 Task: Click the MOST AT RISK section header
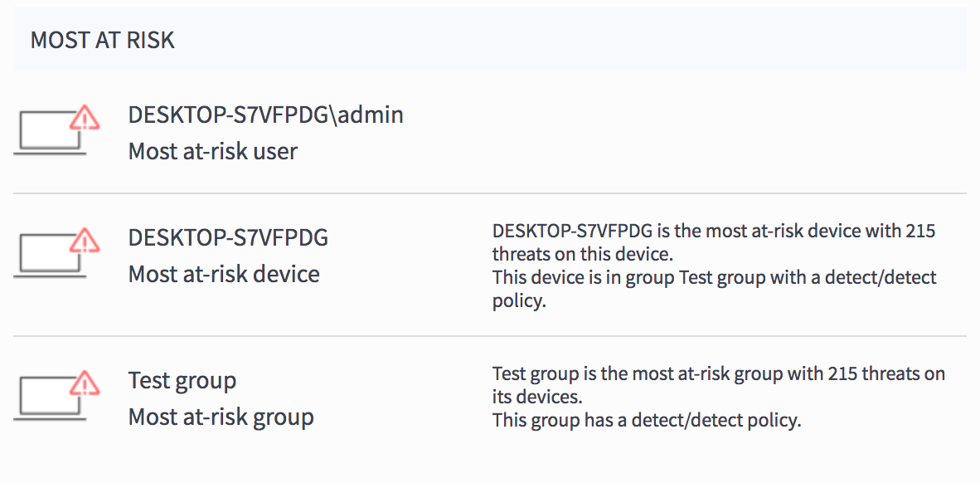click(x=103, y=41)
